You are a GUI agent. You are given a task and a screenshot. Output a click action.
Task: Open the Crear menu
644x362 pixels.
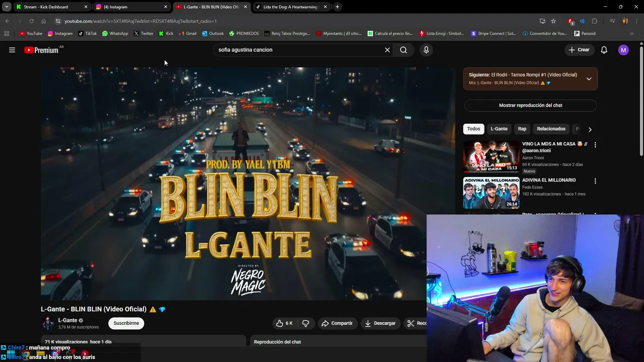tap(579, 50)
